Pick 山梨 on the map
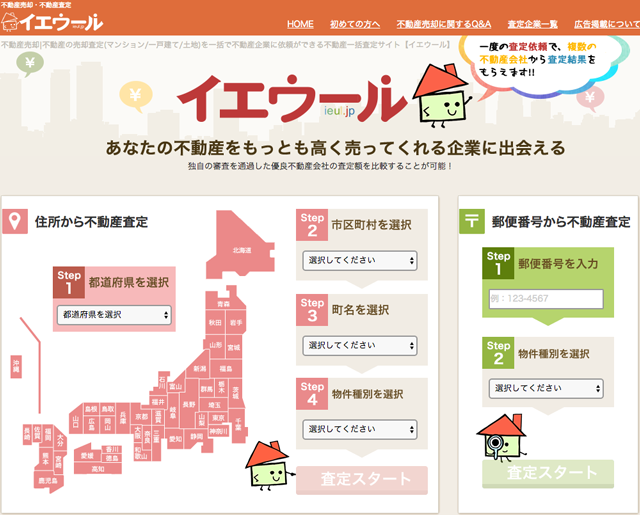The width and height of the screenshot is (640, 515). point(202,420)
